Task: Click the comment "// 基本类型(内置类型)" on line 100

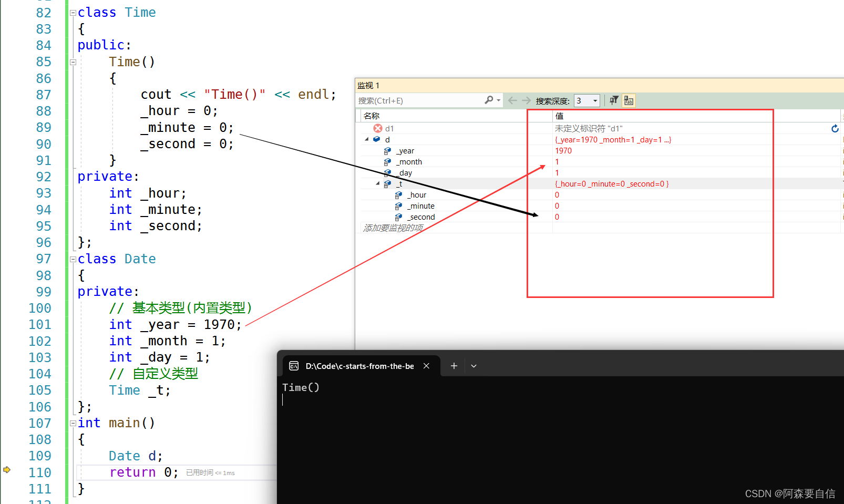Action: (x=181, y=308)
